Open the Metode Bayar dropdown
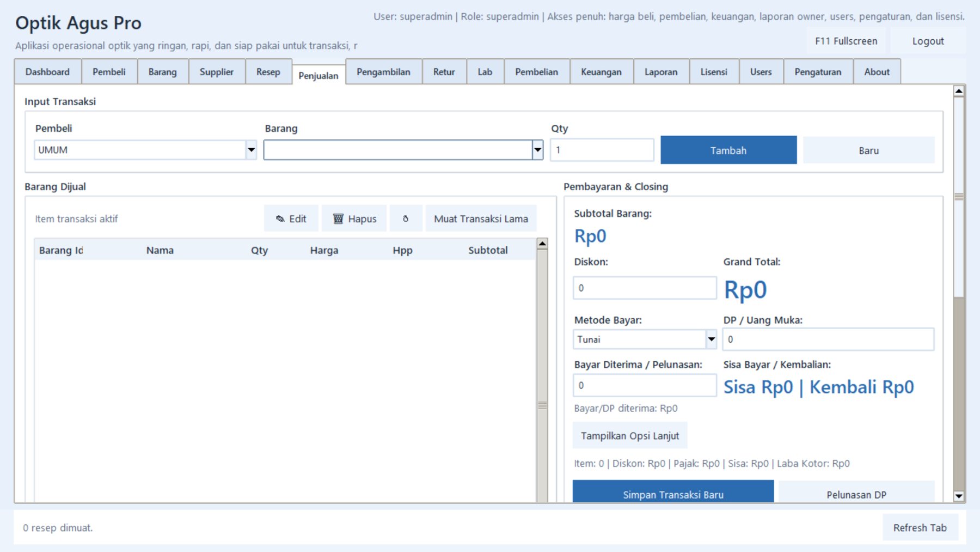 [x=711, y=339]
